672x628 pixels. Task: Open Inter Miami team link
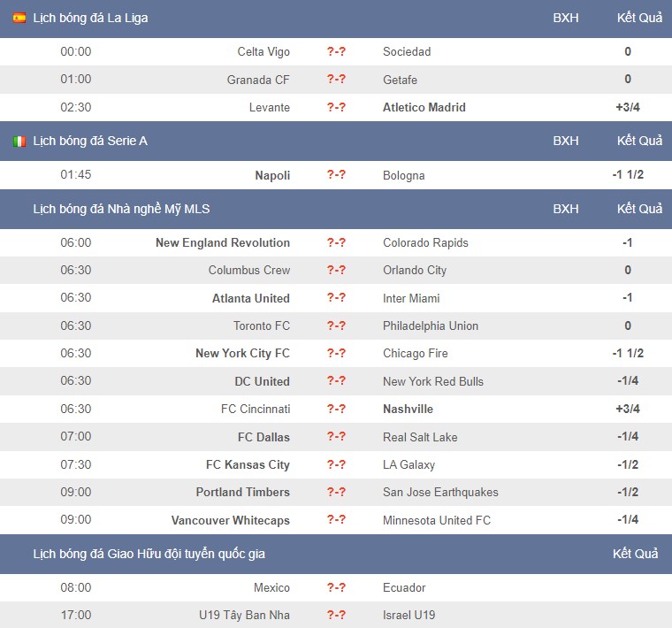point(411,298)
